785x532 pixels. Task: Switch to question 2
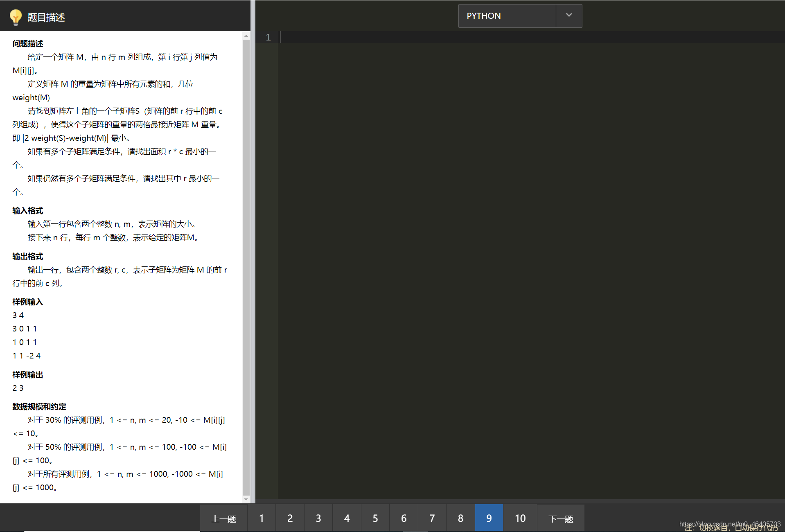[290, 518]
